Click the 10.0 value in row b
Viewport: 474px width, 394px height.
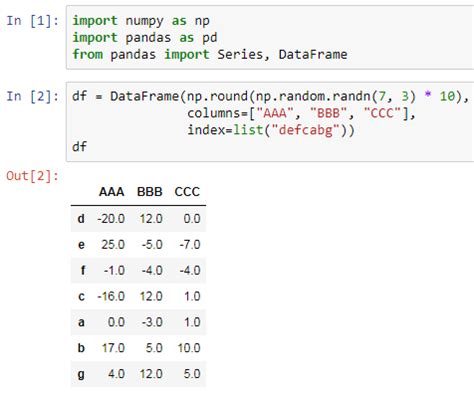pyautogui.click(x=189, y=348)
